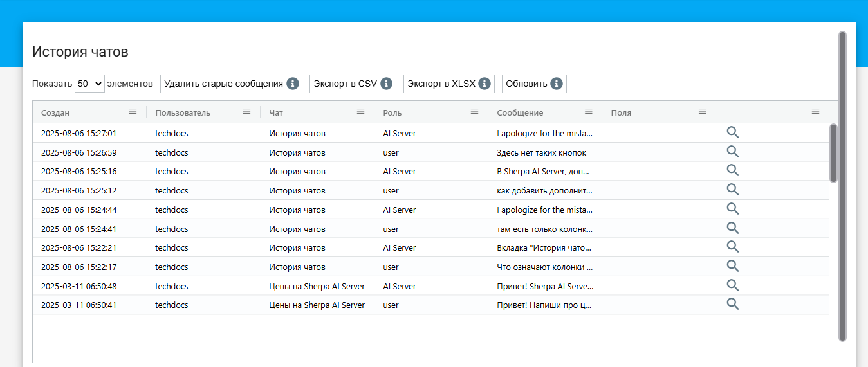The width and height of the screenshot is (868, 367).
Task: Sort by the Чат column header
Action: [x=276, y=112]
